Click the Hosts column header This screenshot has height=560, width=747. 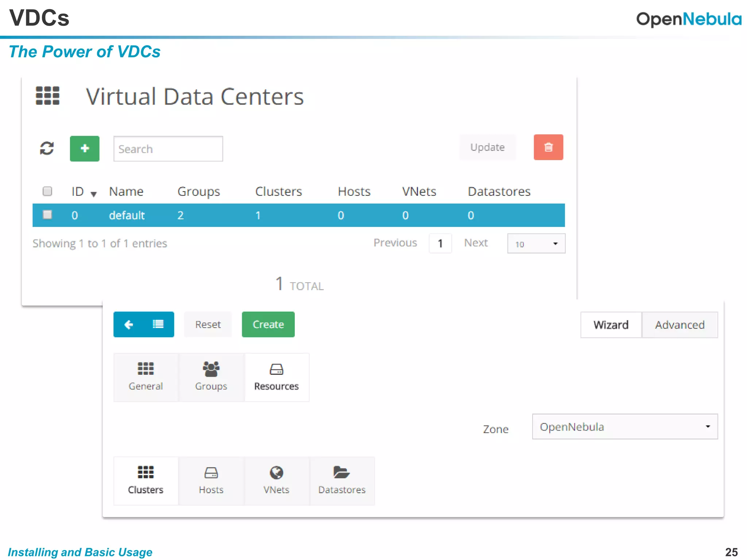pos(354,191)
